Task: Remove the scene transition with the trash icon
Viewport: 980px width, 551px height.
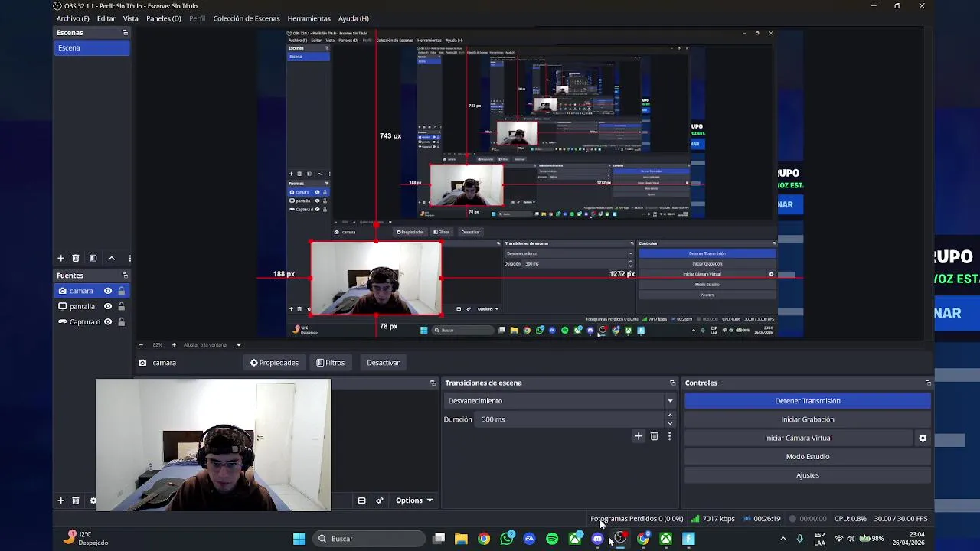Action: click(654, 436)
